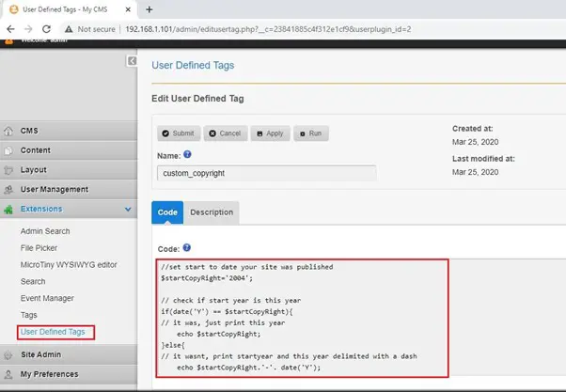The image size is (566, 392).
Task: Switch to the Description tab
Action: [x=212, y=212]
